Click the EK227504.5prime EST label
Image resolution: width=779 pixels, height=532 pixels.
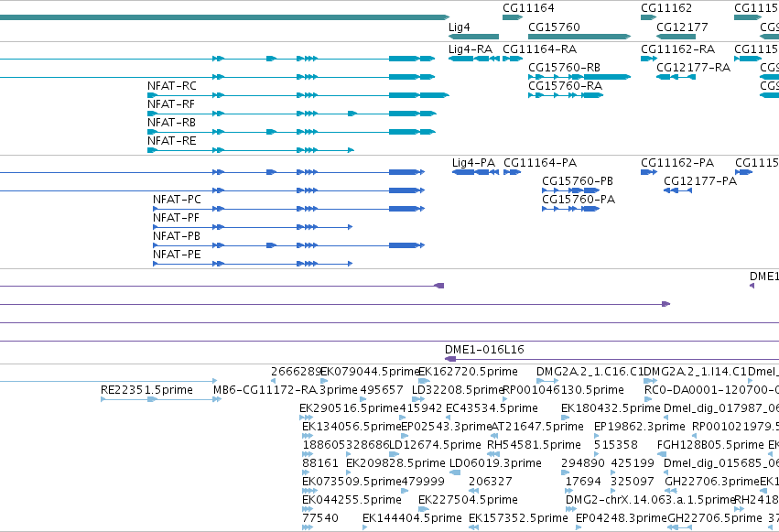[468, 500]
